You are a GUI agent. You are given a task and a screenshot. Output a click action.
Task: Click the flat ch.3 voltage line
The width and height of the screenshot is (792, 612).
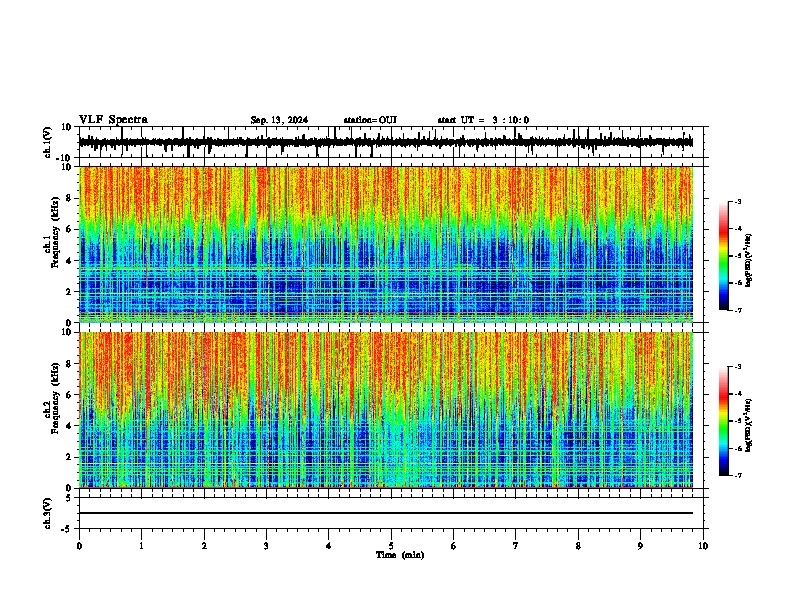tap(386, 513)
